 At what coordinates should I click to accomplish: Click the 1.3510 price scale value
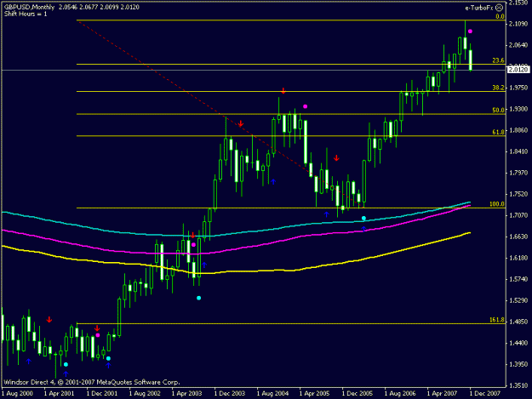518,385
